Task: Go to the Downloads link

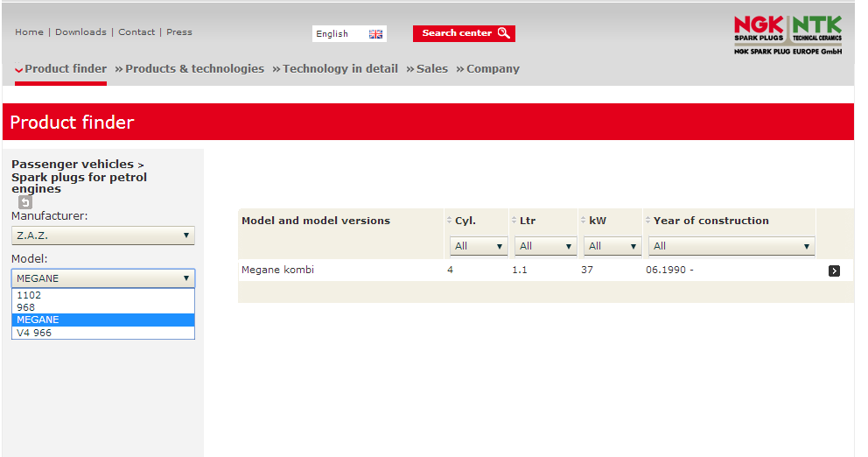Action: pos(80,32)
